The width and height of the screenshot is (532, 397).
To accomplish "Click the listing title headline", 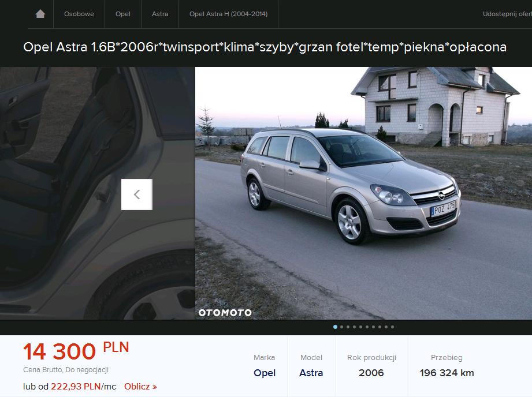I will tap(265, 47).
